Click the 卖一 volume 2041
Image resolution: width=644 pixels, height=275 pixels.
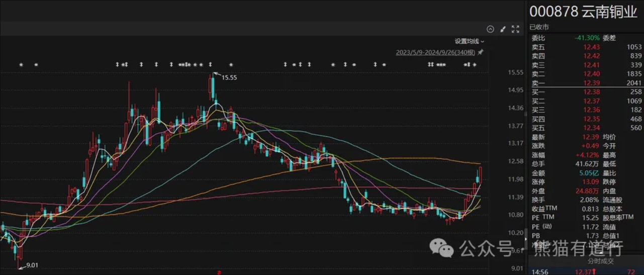(634, 83)
